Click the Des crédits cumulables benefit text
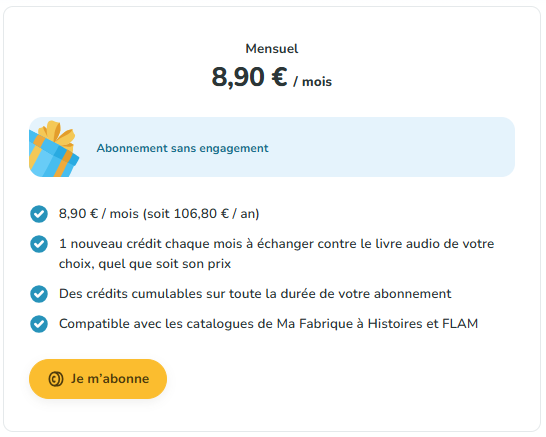The height and width of the screenshot is (437, 546). coord(255,294)
